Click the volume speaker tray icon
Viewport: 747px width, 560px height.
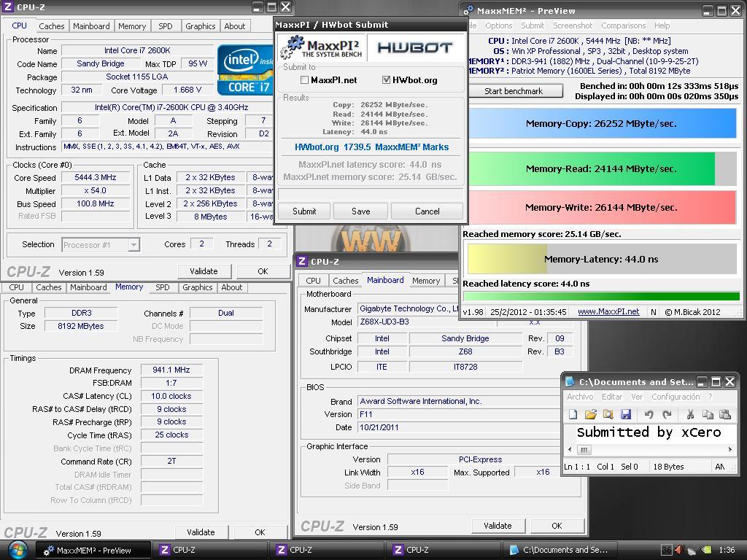point(679,550)
